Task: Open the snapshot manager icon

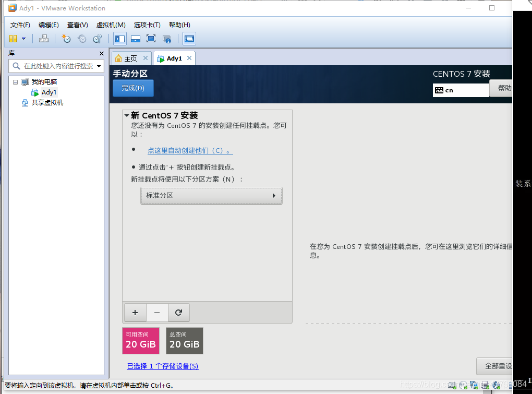Action: tap(98, 39)
